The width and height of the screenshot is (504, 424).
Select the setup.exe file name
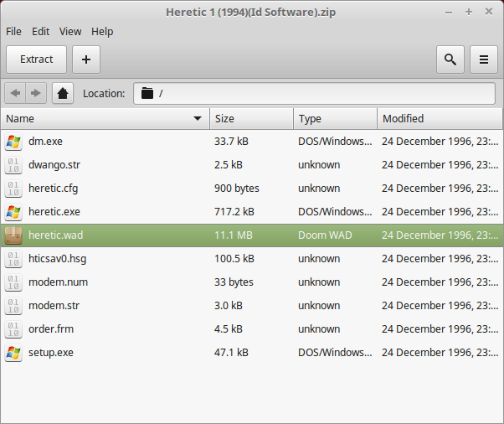pyautogui.click(x=51, y=353)
